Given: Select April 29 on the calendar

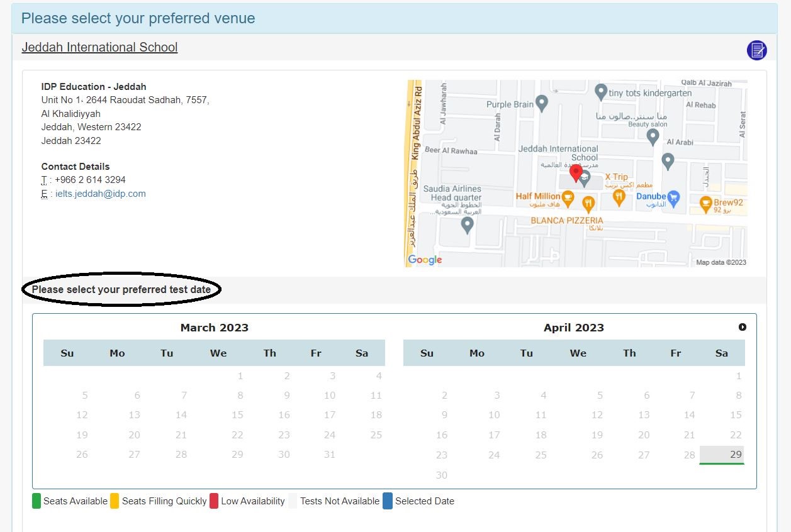Looking at the screenshot, I should pos(721,454).
